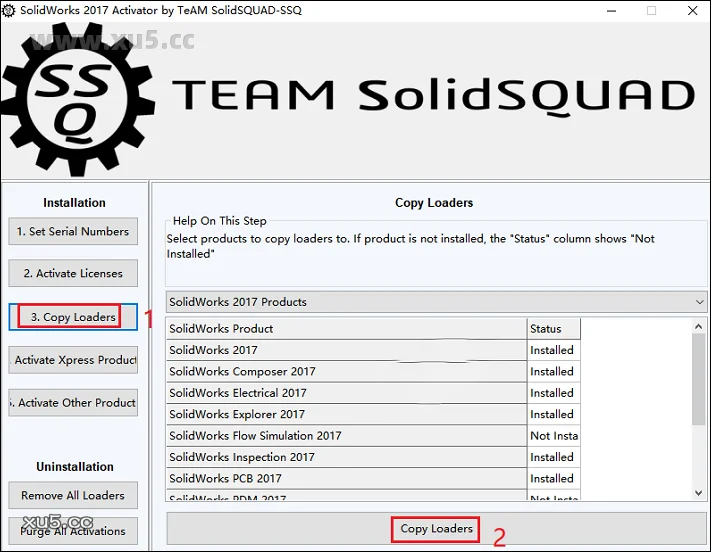The image size is (711, 552).
Task: Click the window title bar gear icon
Action: 9,10
